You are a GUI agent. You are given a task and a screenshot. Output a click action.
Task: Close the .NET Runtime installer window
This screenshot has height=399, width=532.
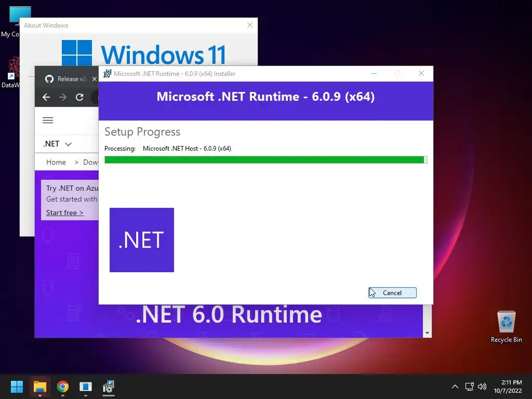[421, 73]
